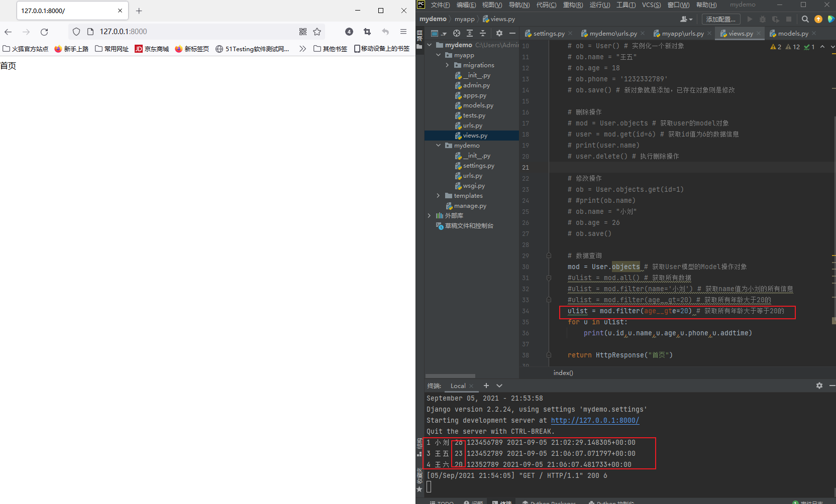Click the crop screenshot icon in Firefox toolbar
This screenshot has width=836, height=504.
[367, 32]
